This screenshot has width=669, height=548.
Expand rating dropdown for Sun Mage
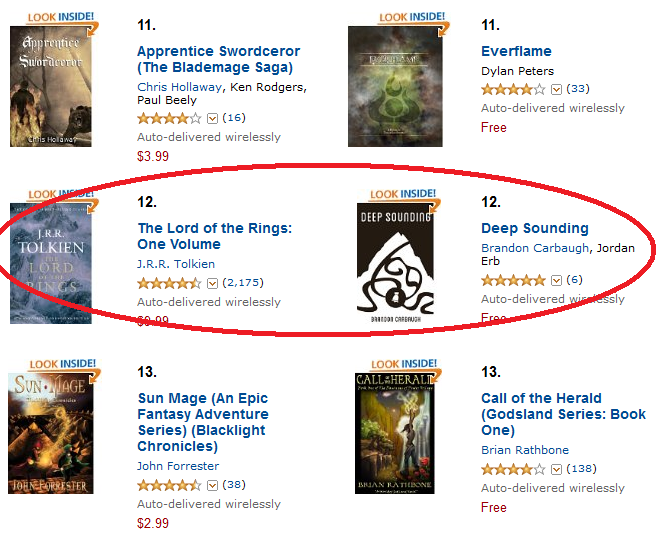[x=212, y=485]
